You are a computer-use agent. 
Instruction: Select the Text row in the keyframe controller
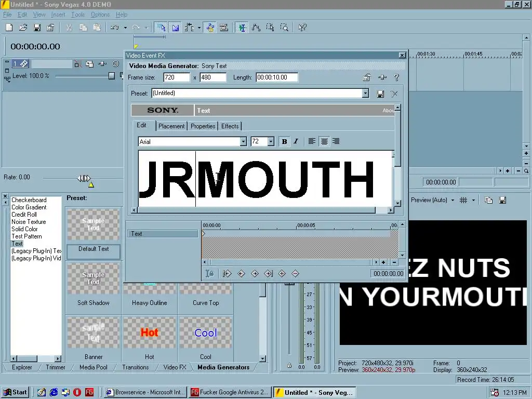(163, 234)
